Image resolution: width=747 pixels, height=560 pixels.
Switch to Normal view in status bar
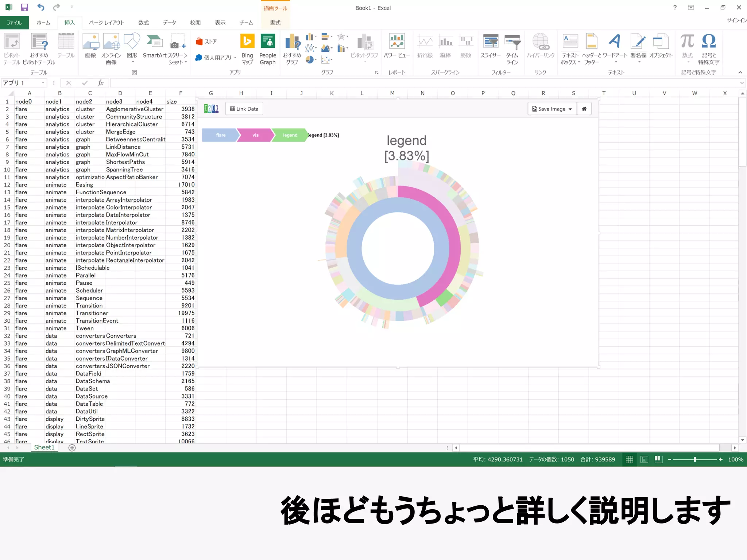[x=629, y=459]
